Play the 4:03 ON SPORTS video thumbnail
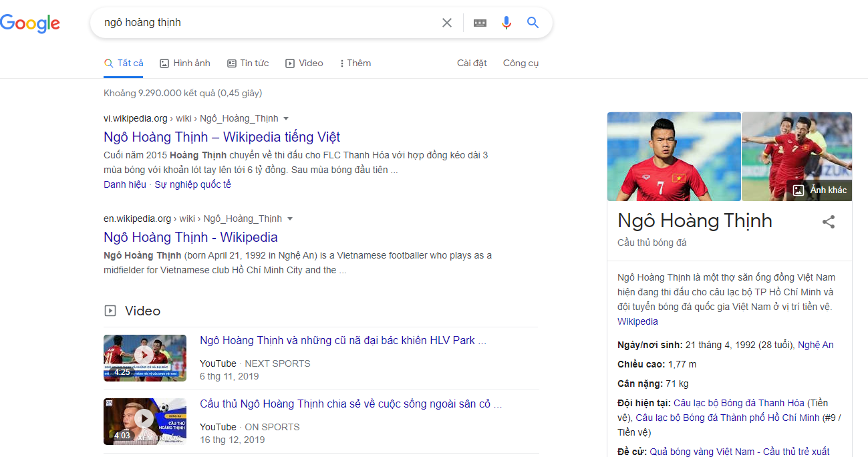 pyautogui.click(x=145, y=422)
